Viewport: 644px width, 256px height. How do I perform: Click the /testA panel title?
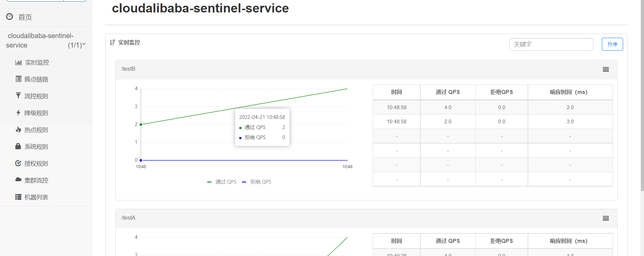tap(128, 218)
